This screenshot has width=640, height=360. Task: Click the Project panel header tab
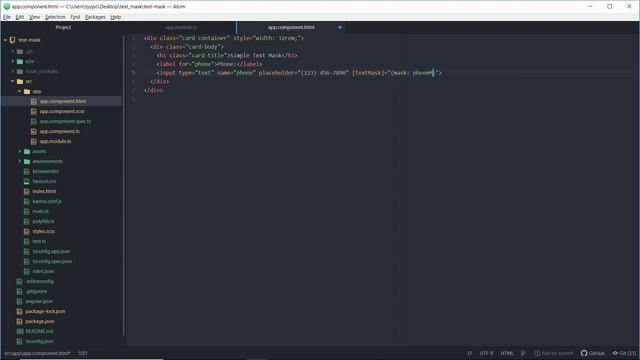tap(63, 27)
